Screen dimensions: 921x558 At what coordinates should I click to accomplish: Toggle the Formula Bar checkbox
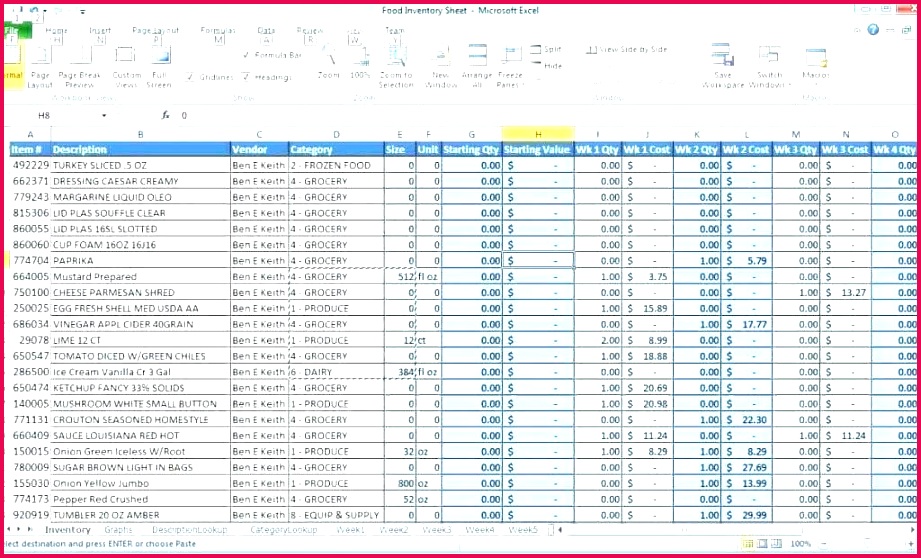tap(247, 55)
